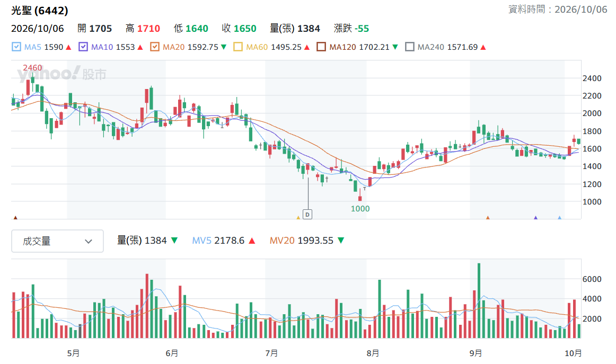Image resolution: width=616 pixels, height=364 pixels.
Task: Click the red up arrow beside MV5 2178.6
Action: 252,241
